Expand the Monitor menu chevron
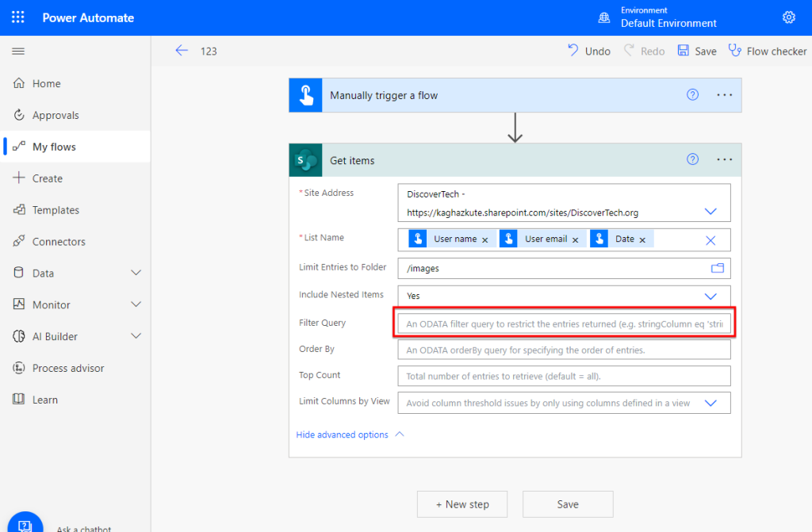The width and height of the screenshot is (812, 532). click(x=136, y=304)
